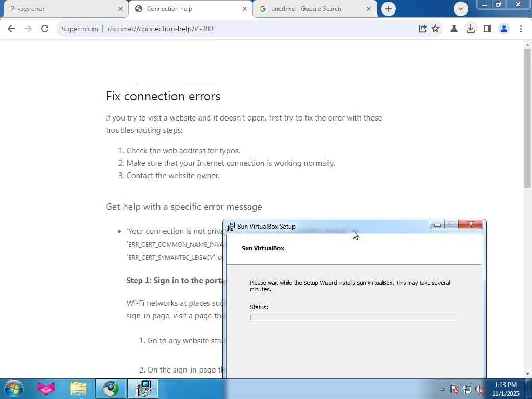
Task: Open Windows Explorer from the taskbar
Action: coord(78,389)
